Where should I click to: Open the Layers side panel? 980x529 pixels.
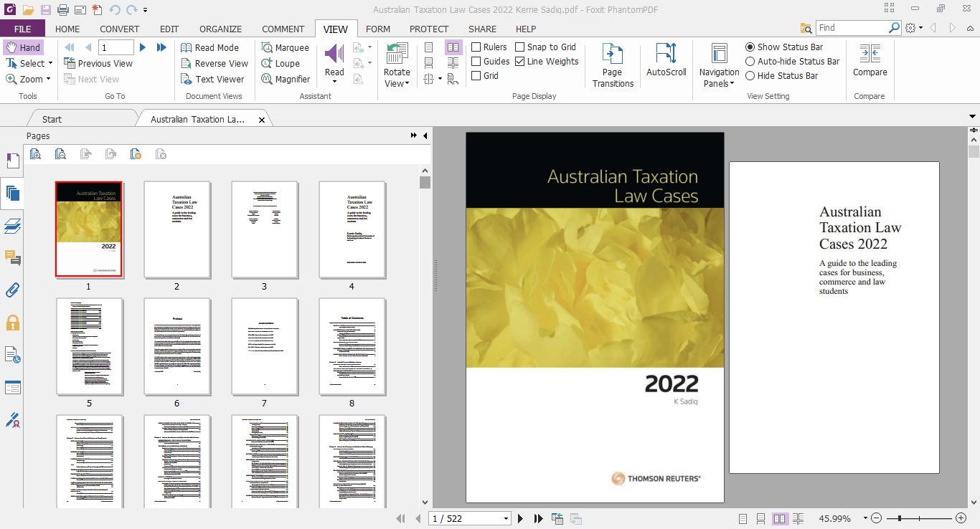(x=12, y=225)
